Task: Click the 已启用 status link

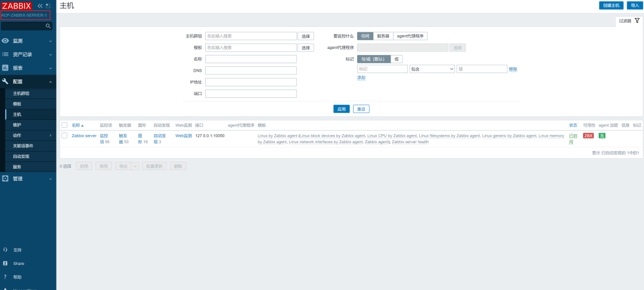Action: (573, 139)
